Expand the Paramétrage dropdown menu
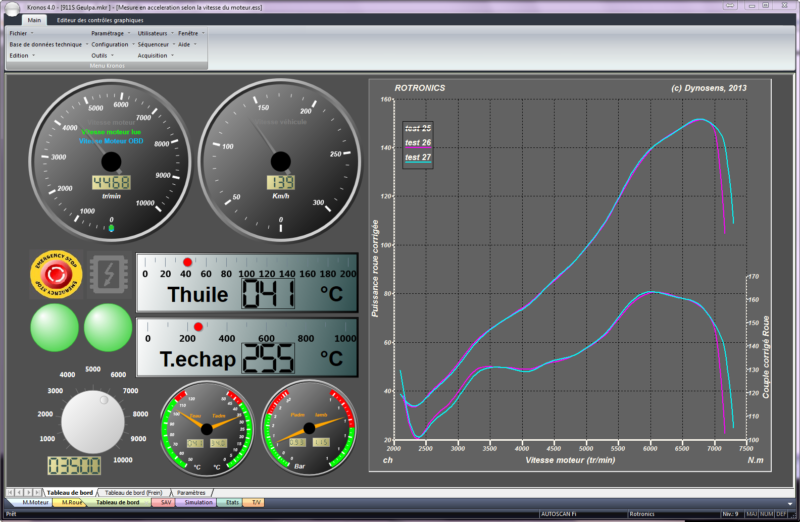800x522 pixels. click(x=109, y=33)
